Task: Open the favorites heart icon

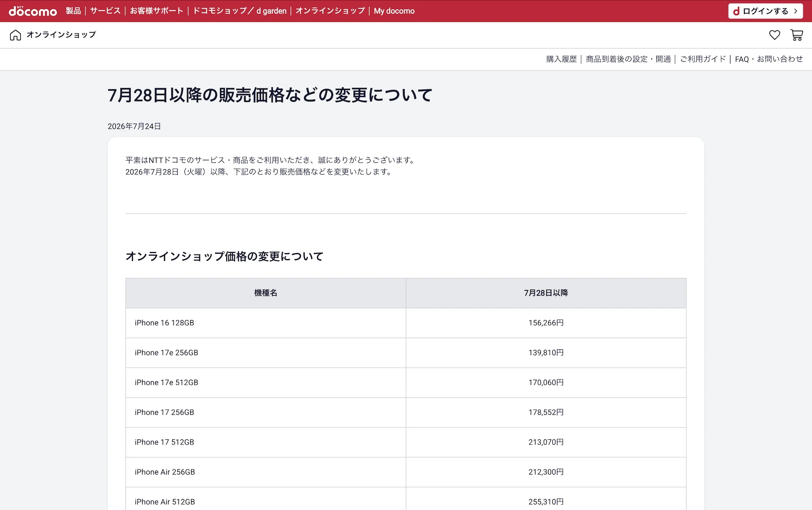Action: pyautogui.click(x=774, y=35)
